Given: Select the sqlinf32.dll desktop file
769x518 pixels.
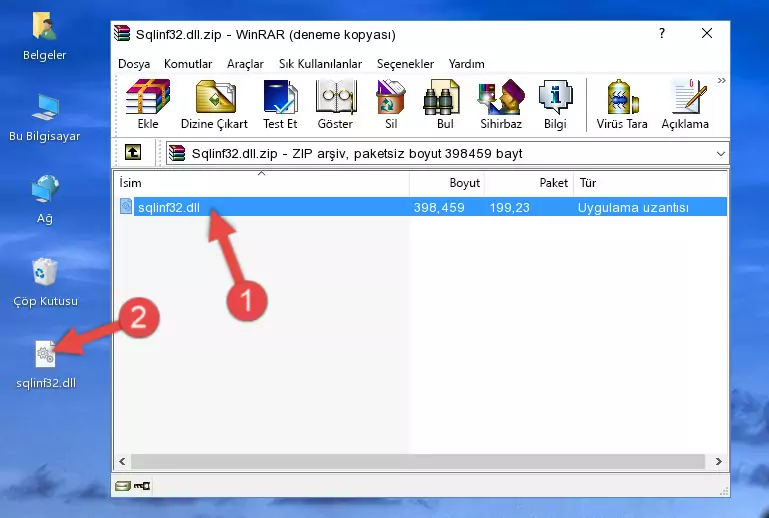Looking at the screenshot, I should click(x=46, y=364).
